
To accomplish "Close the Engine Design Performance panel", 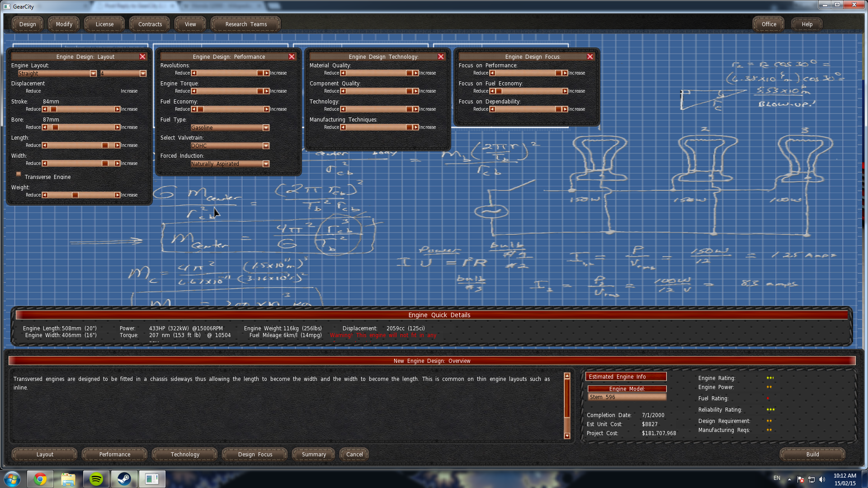I will 292,56.
